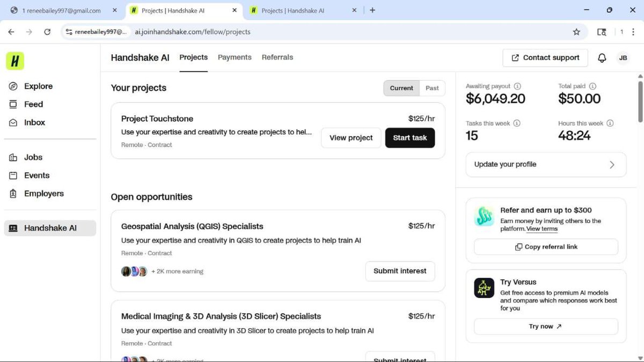Image resolution: width=644 pixels, height=362 pixels.
Task: Click QGIS card earner avatars
Action: tap(134, 271)
